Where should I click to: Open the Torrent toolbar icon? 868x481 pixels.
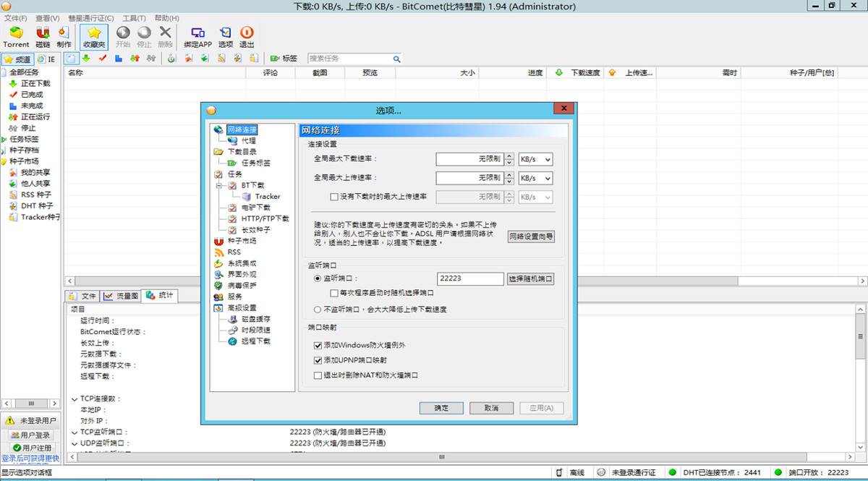16,36
